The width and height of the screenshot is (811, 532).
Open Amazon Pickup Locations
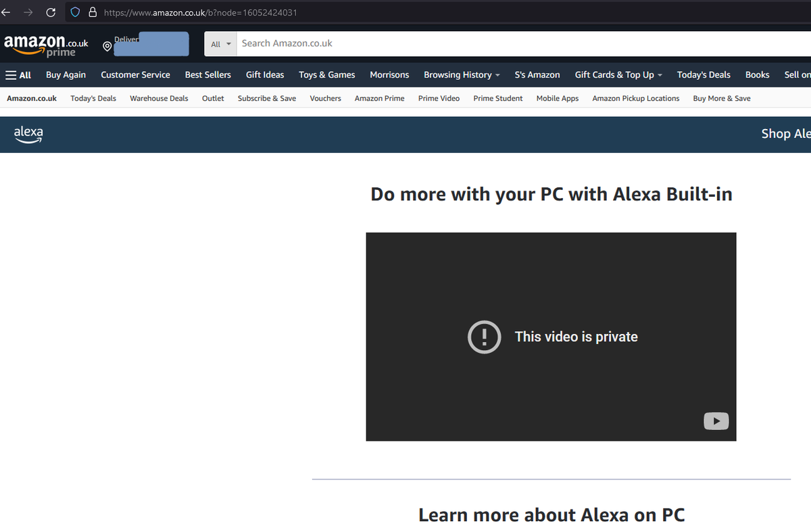[x=636, y=99]
